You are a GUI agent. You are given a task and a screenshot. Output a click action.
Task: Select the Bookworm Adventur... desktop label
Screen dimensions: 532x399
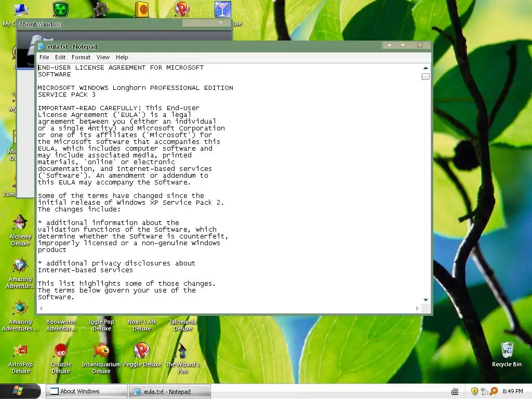(61, 325)
